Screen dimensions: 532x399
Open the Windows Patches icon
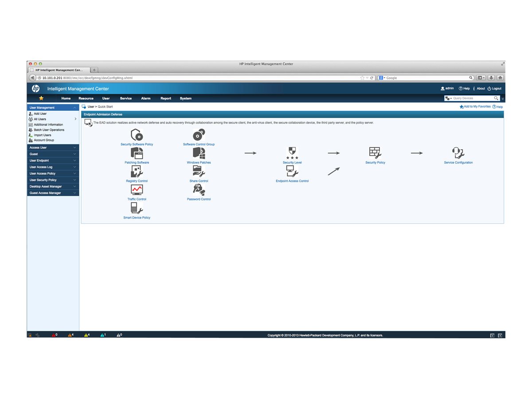pos(199,153)
